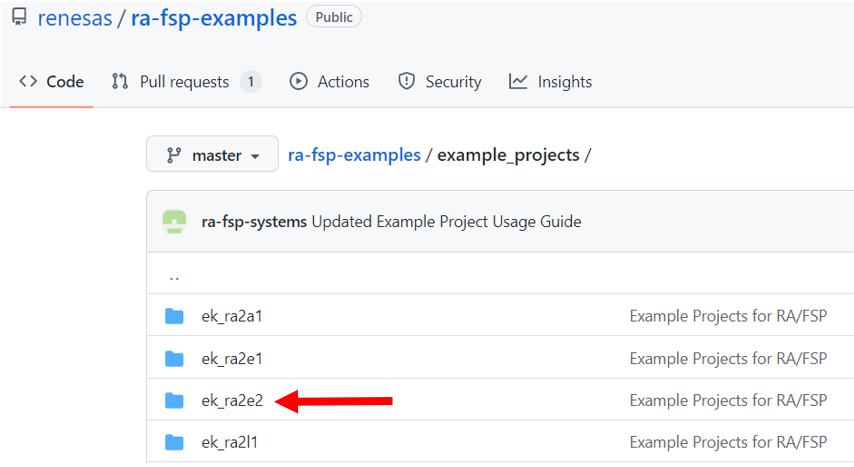Open the Insights tab
Viewport: 854px width, 467px height.
(550, 82)
